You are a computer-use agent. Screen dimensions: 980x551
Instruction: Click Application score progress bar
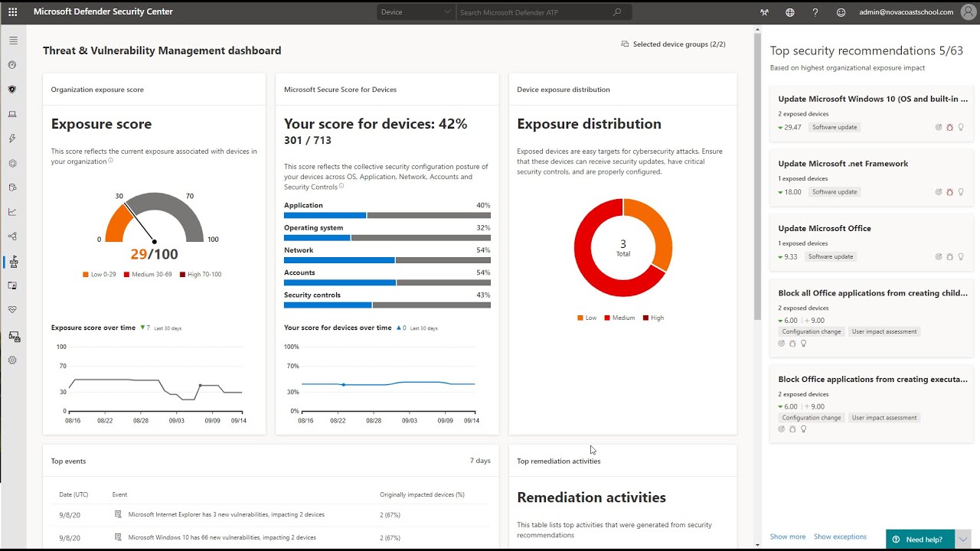(x=387, y=216)
